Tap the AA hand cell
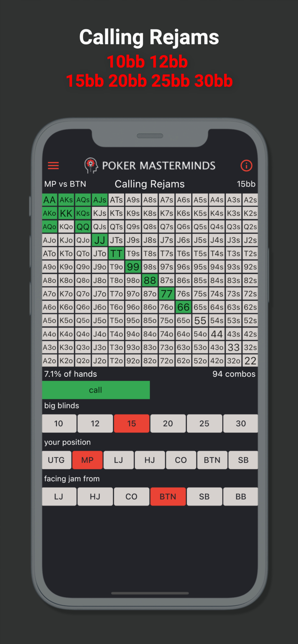 [50, 200]
